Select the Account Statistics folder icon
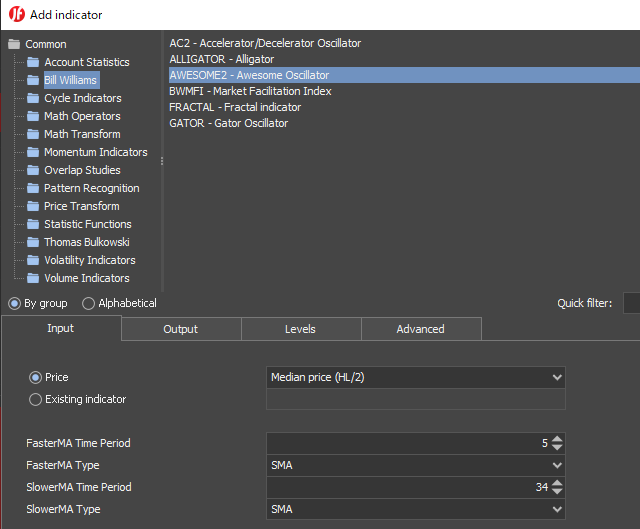The width and height of the screenshot is (640, 529). pyautogui.click(x=33, y=62)
